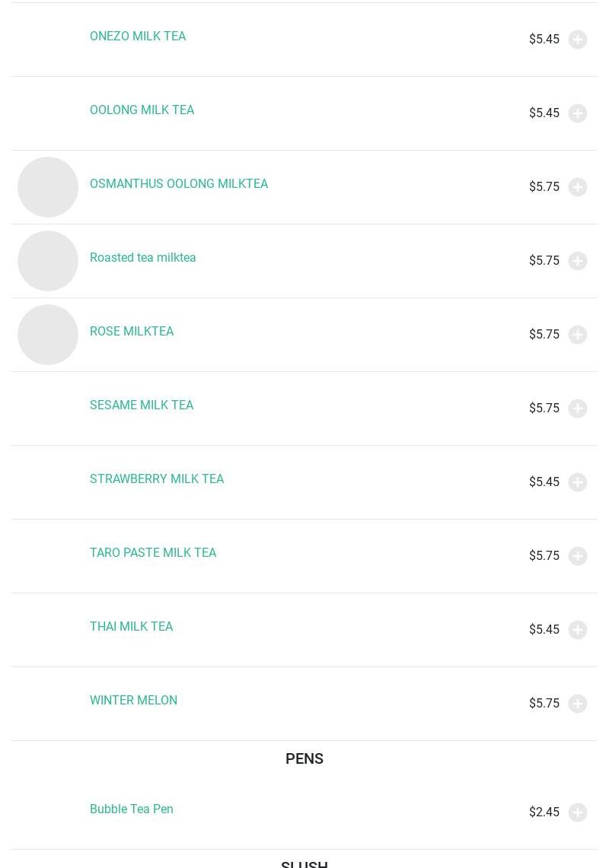This screenshot has height=868, width=609.
Task: Select the ROSE MILKTEA item name
Action: (x=132, y=332)
